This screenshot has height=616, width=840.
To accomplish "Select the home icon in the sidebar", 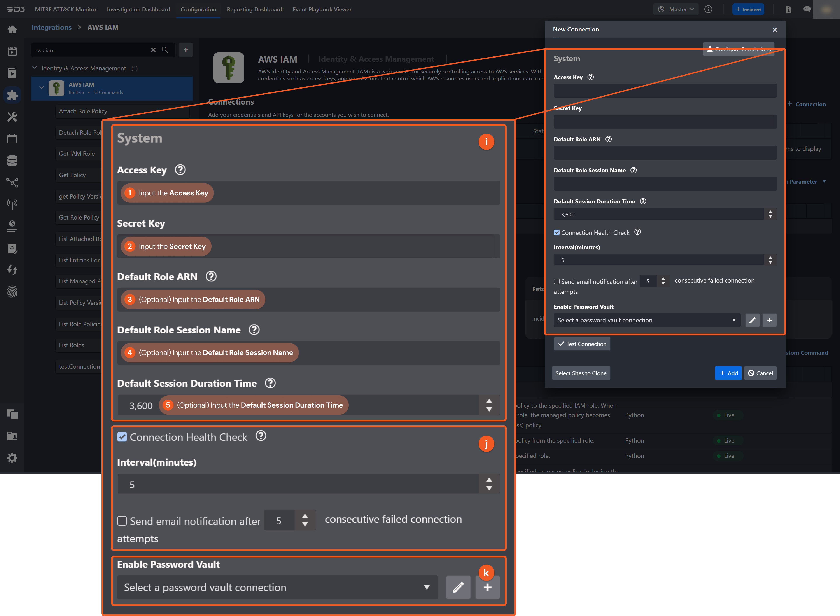I will (12, 30).
